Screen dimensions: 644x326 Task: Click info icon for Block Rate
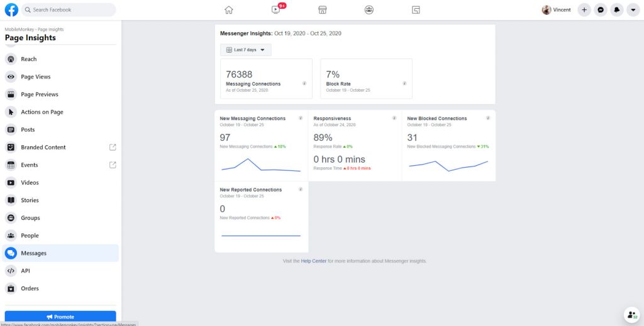[404, 84]
